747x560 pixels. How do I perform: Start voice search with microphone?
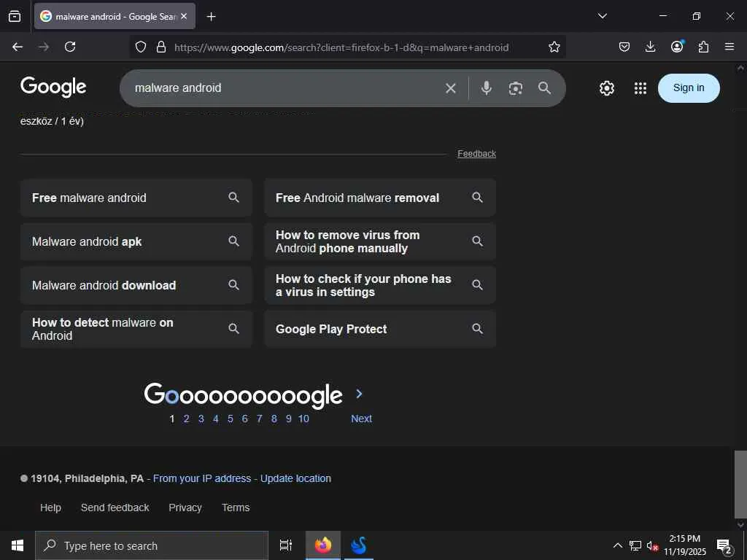tap(487, 88)
